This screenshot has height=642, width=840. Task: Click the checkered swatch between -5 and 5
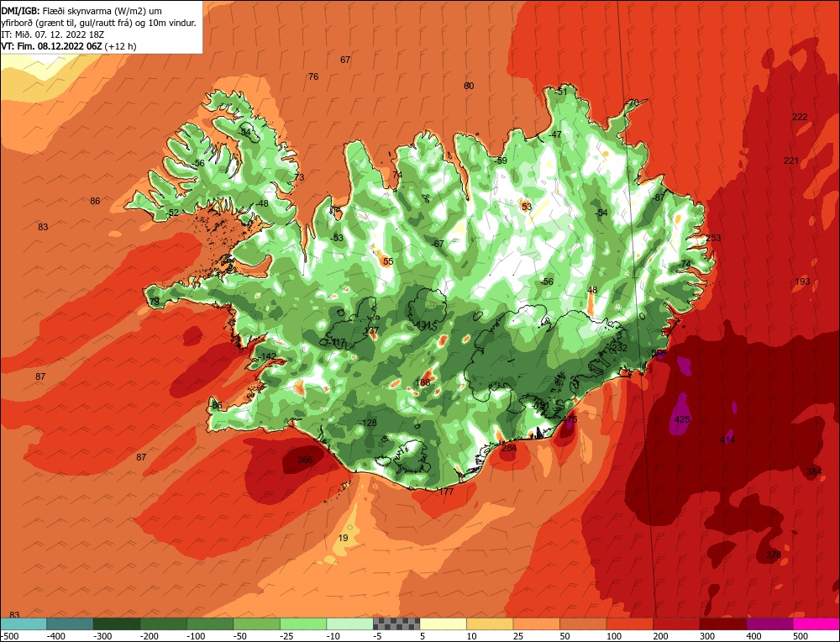pyautogui.click(x=396, y=624)
